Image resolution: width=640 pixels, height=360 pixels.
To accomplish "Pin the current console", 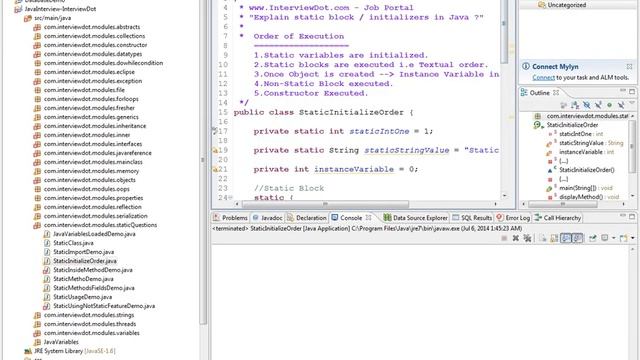I will coord(592,238).
